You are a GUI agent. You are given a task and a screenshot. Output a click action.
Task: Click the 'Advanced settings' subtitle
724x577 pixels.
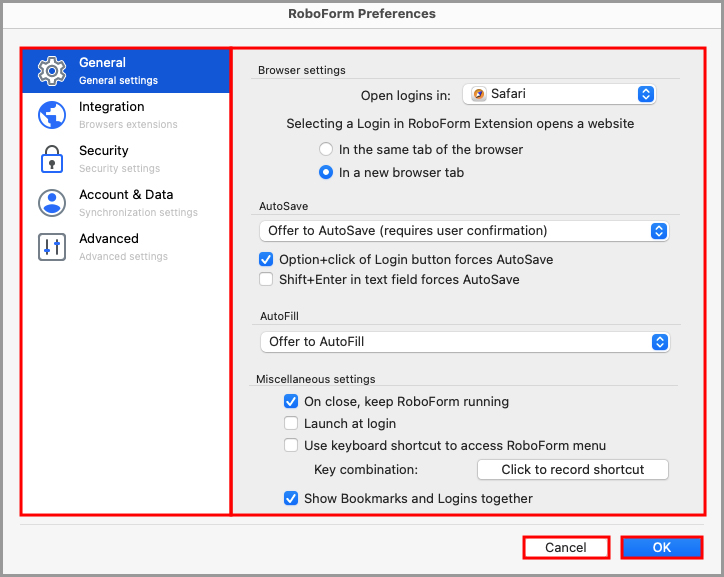click(123, 257)
